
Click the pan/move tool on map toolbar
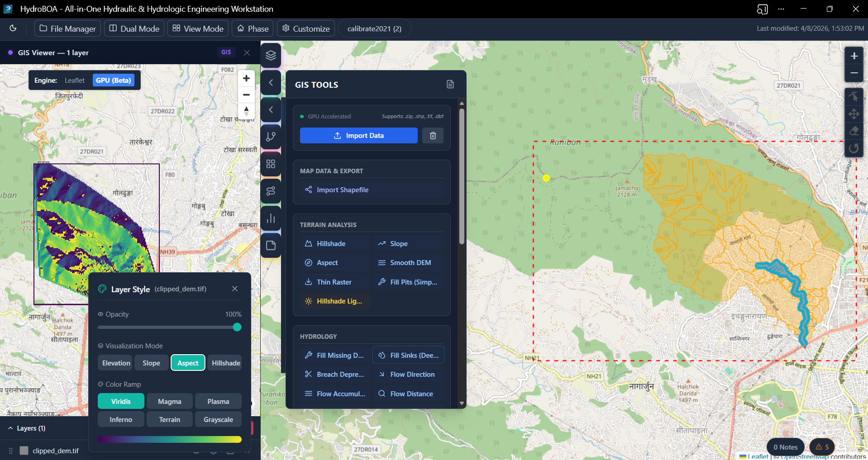click(x=854, y=114)
